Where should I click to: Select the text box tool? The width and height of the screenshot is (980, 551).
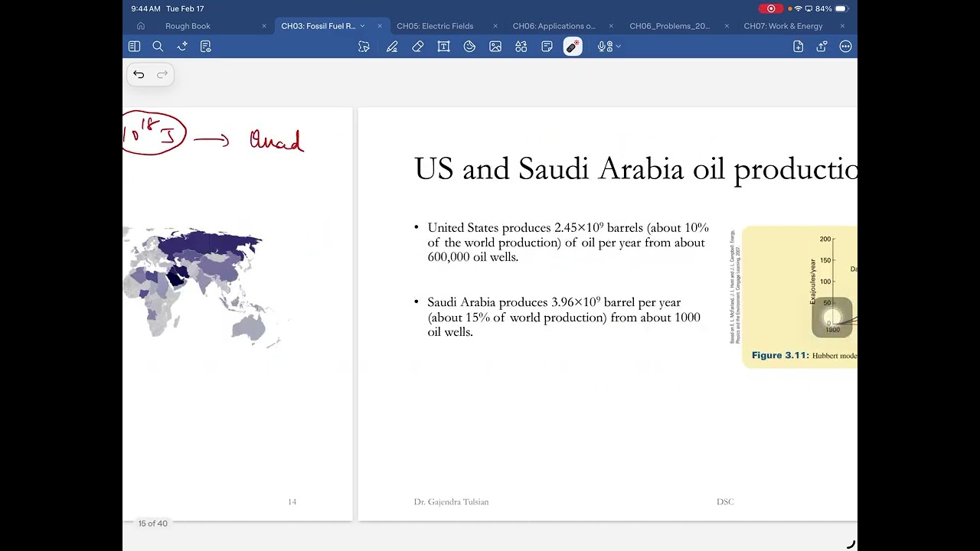tap(443, 47)
